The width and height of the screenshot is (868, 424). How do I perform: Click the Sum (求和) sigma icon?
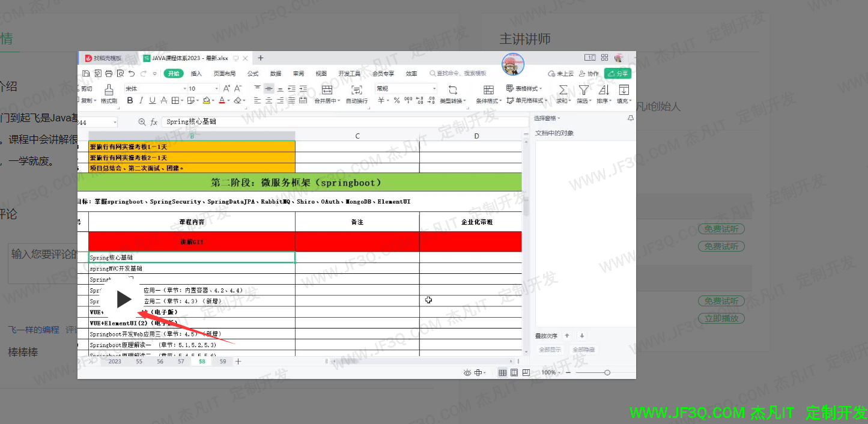point(563,90)
